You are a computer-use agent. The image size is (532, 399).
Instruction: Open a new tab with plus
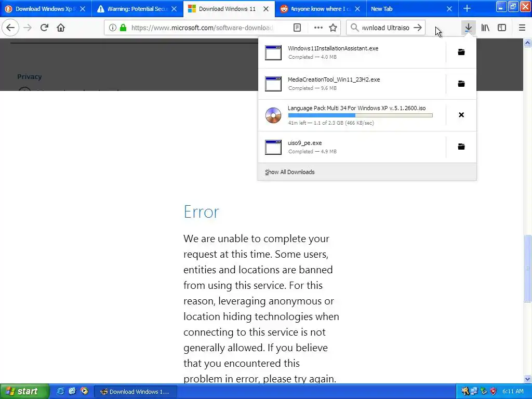coord(467,8)
